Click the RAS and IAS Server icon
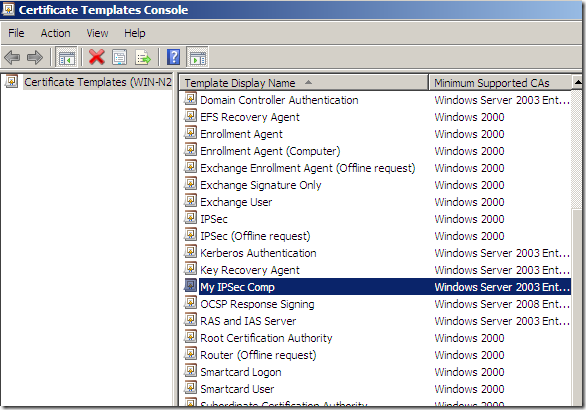 pyautogui.click(x=190, y=320)
